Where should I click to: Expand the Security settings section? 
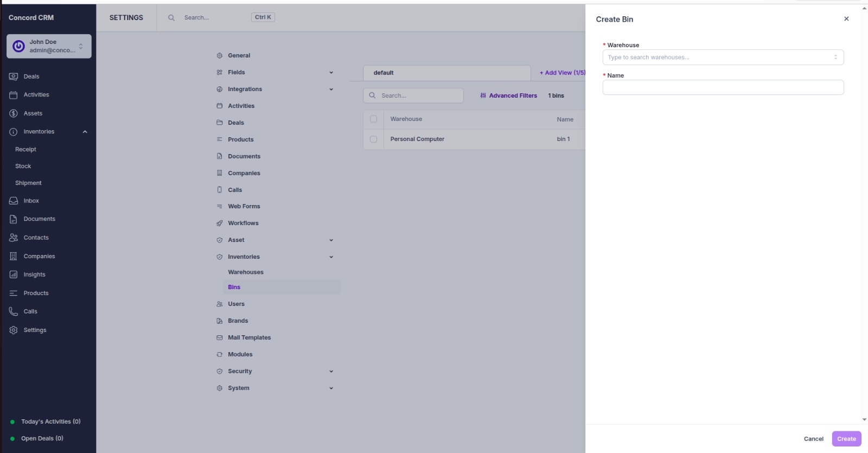click(x=331, y=372)
